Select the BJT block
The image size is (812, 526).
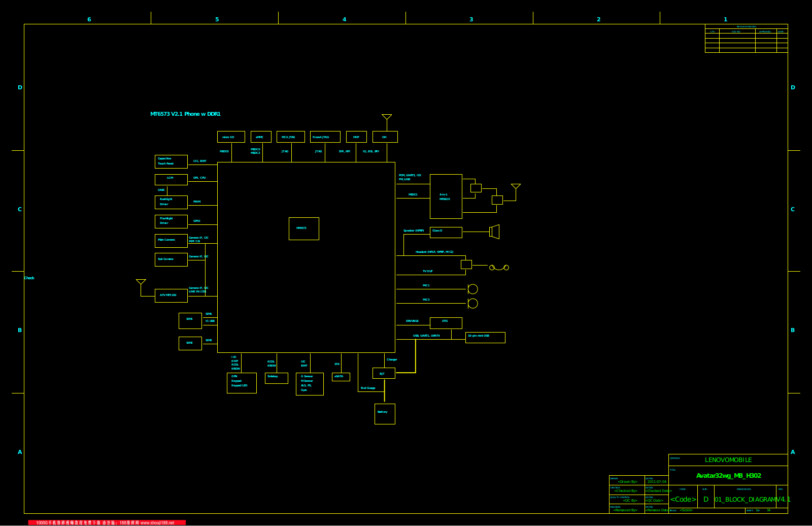pos(384,373)
